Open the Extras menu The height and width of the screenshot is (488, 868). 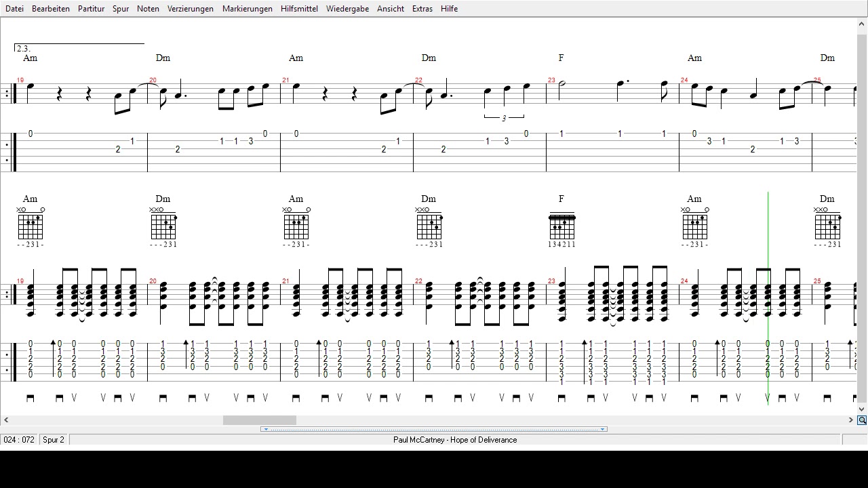(422, 9)
